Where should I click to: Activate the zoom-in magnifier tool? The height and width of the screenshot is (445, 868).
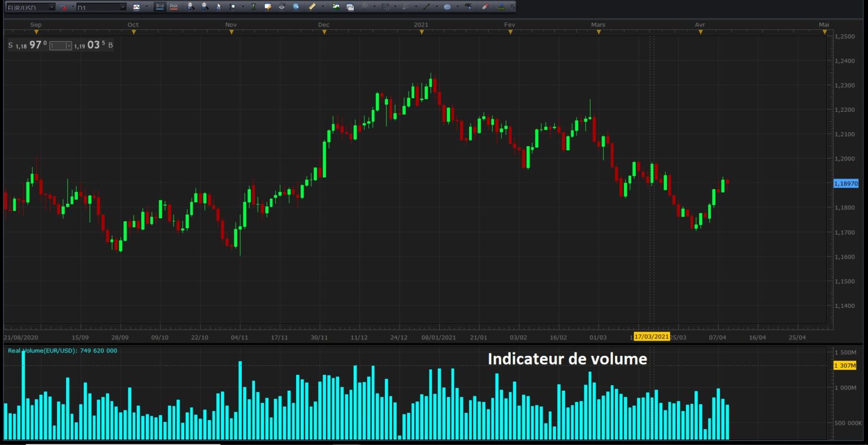tap(190, 7)
